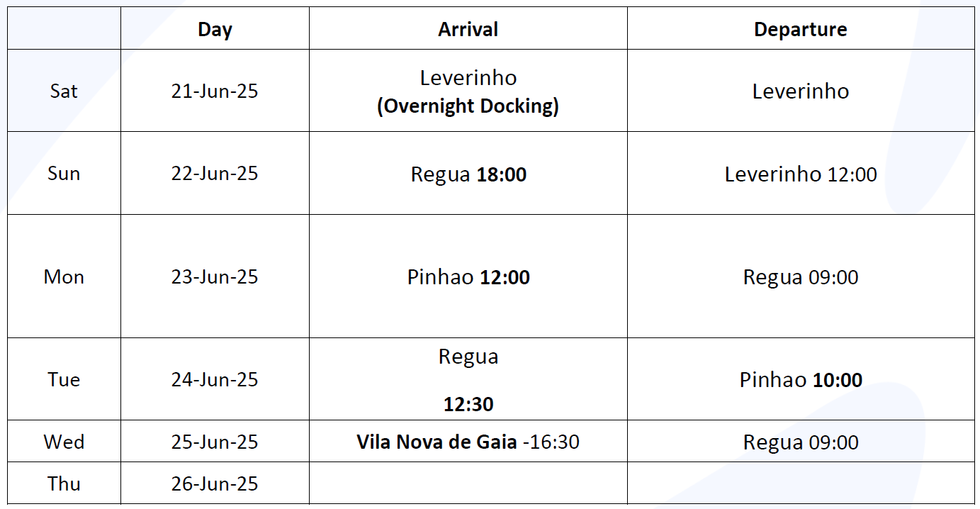Click the empty Thursday arrival cell

[x=468, y=483]
